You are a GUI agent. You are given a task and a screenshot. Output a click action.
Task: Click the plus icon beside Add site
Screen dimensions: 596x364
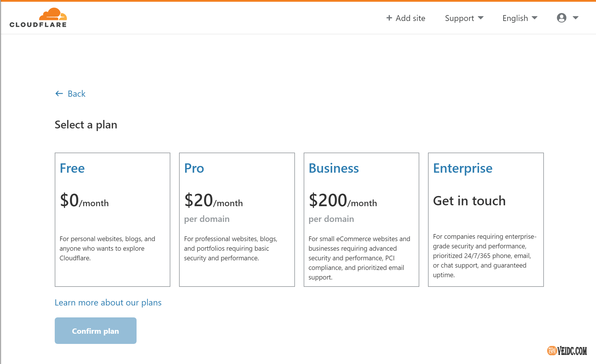[389, 18]
